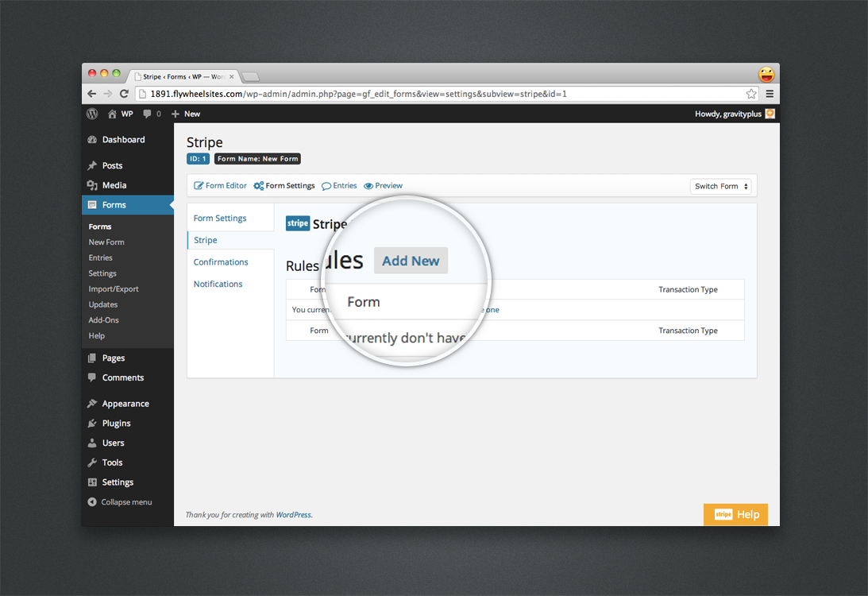Preview the form via eye icon link
Image resolution: width=868 pixels, height=596 pixels.
tap(383, 186)
